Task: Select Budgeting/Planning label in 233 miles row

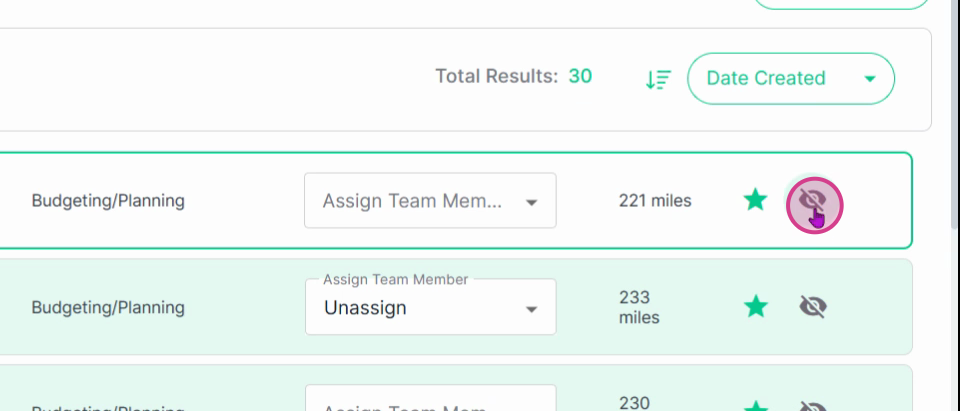Action: click(x=108, y=307)
